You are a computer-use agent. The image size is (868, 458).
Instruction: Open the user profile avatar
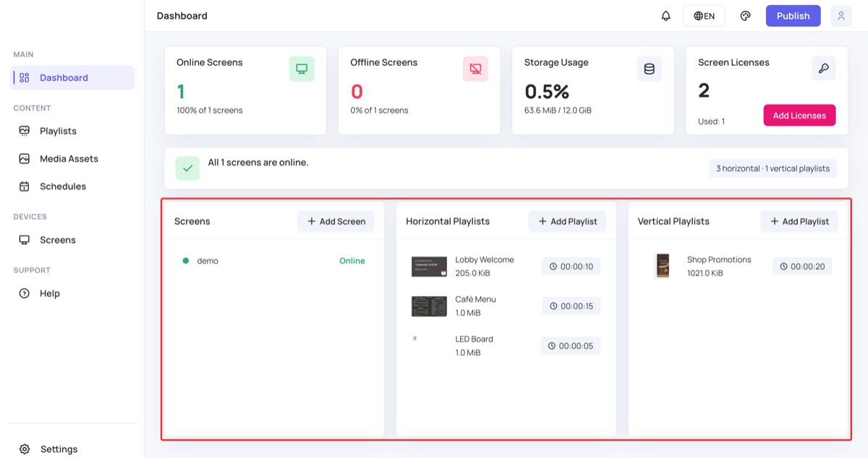841,16
